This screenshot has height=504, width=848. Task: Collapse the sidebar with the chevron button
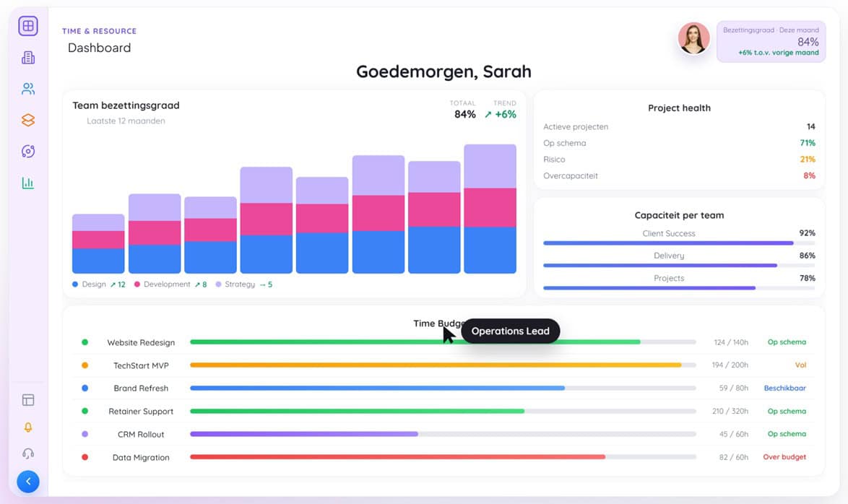click(27, 481)
